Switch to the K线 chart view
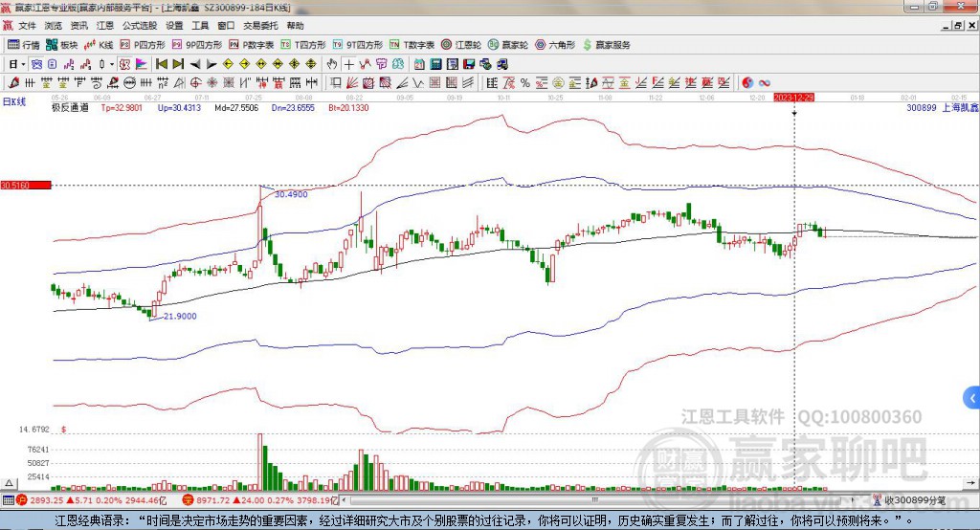 tap(99, 45)
